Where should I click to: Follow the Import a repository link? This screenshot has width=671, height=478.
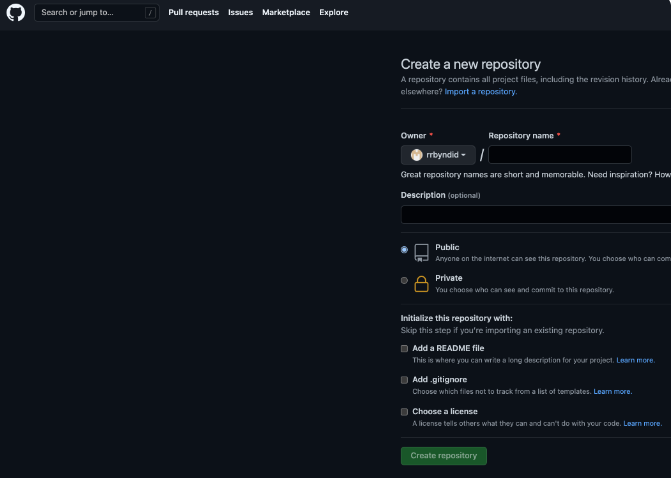coord(481,92)
